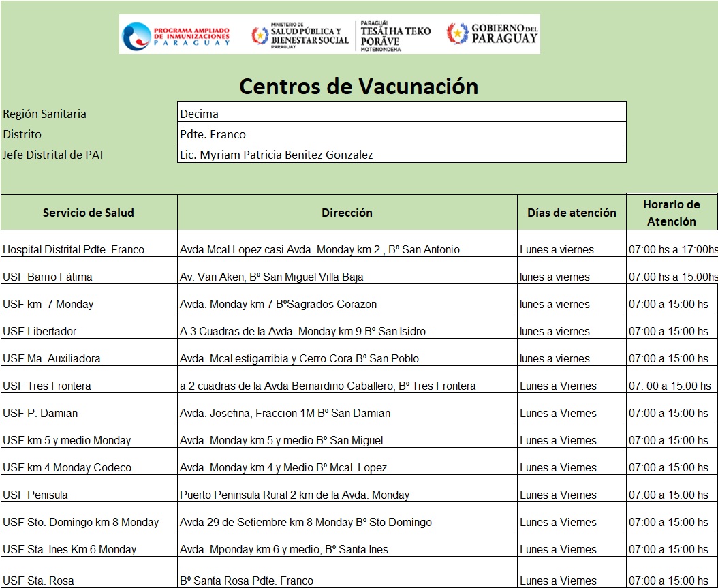This screenshot has height=588, width=718.
Task: Select the Centros de Vacunación title
Action: [358, 87]
